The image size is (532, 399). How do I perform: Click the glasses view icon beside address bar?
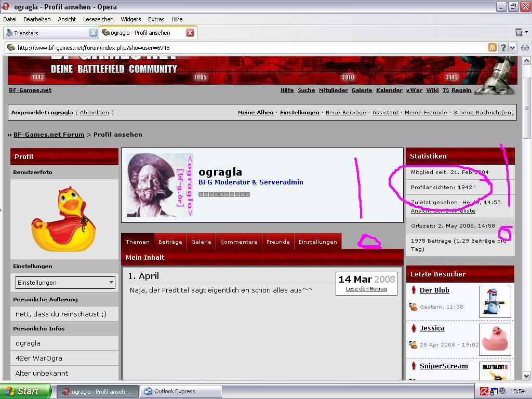[525, 48]
